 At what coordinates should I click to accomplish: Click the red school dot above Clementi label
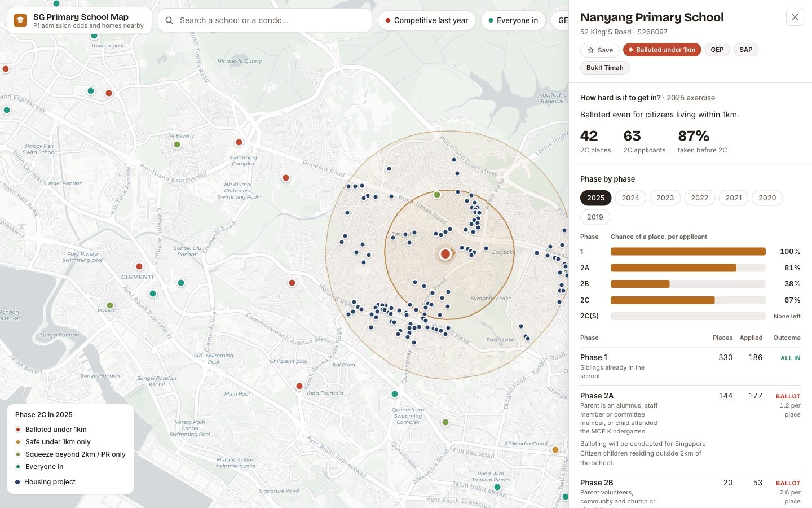pos(139,266)
